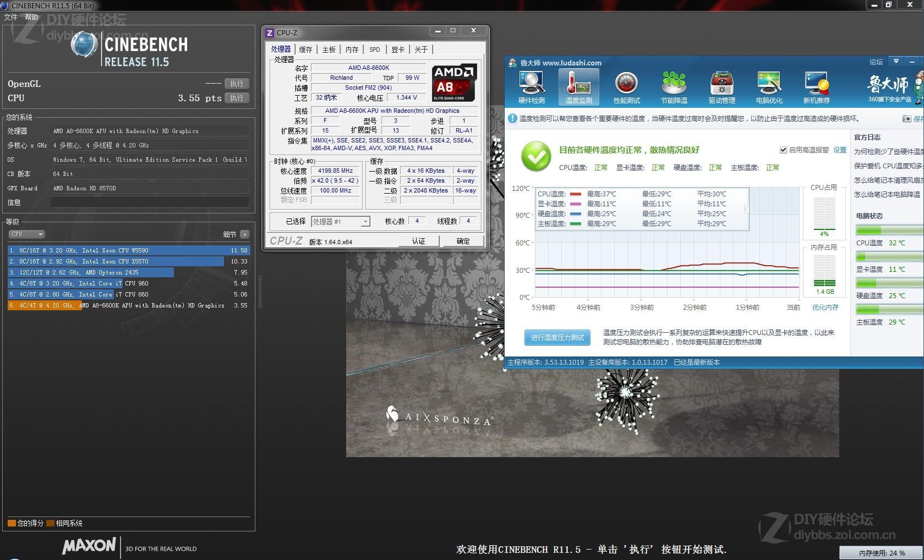Open 性能测试 performance test icon

point(626,87)
